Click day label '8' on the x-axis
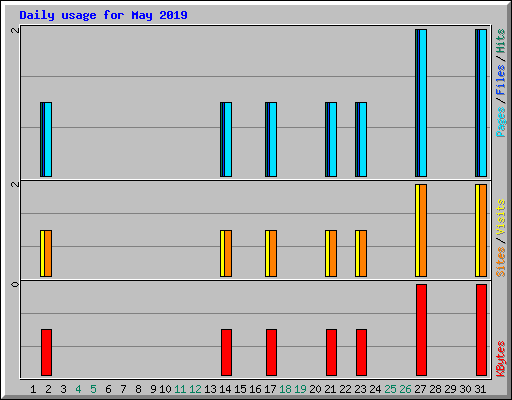 coord(138,389)
